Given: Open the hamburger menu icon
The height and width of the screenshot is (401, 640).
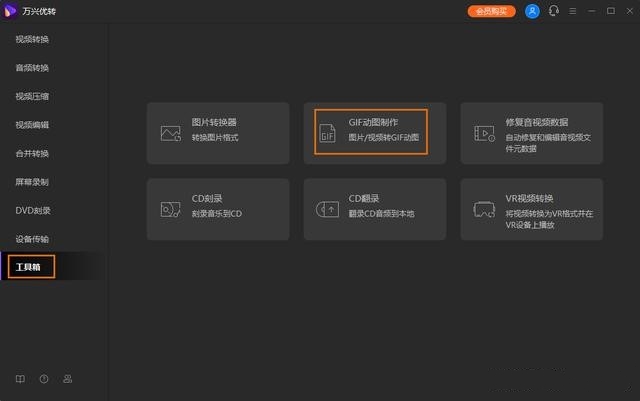Looking at the screenshot, I should (573, 11).
